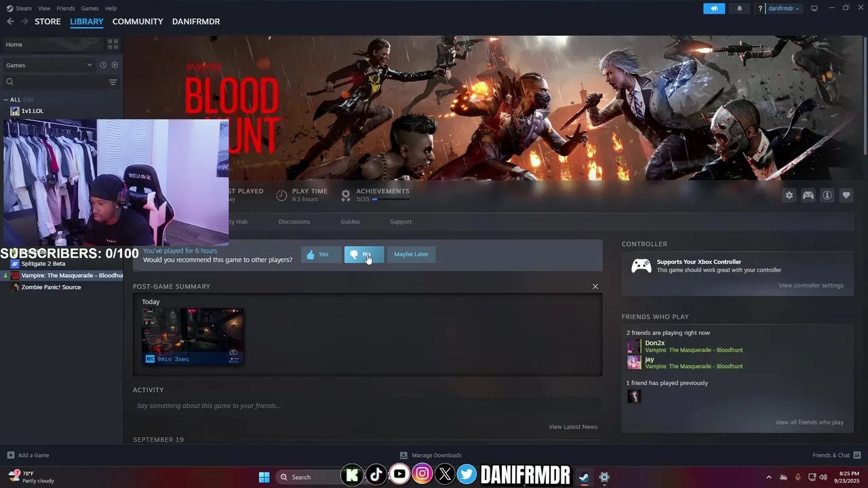This screenshot has width=868, height=488.
Task: Open the Friends menu
Action: 66,8
